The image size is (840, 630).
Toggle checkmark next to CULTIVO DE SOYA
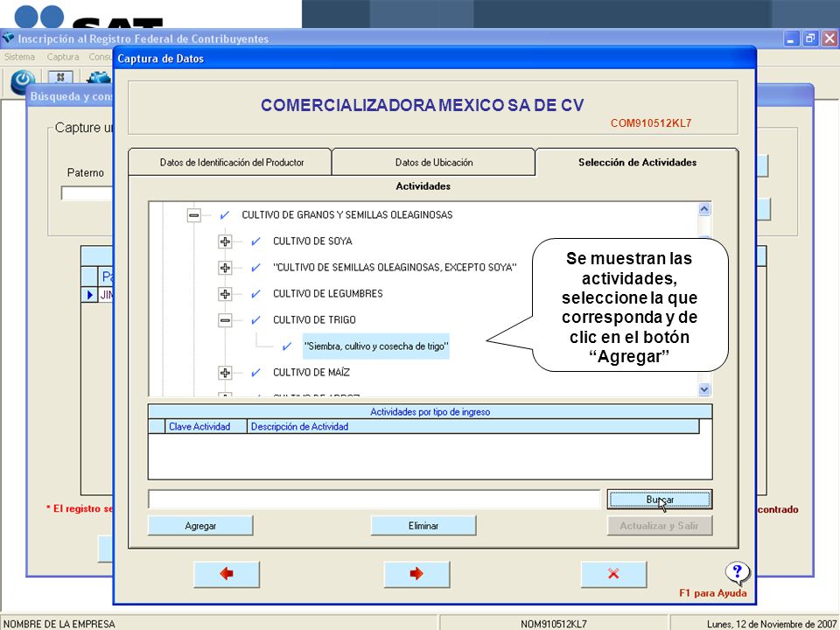255,241
